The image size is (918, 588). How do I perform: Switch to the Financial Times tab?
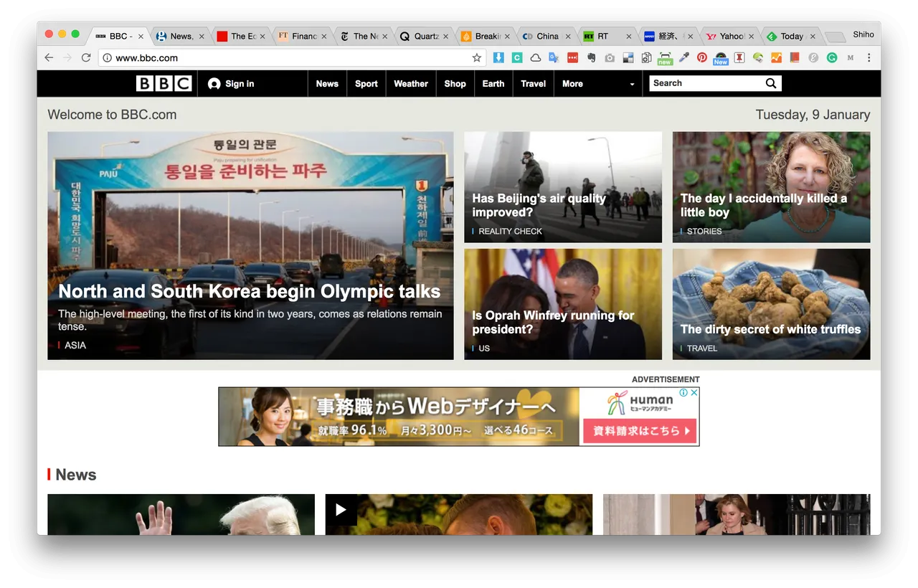pyautogui.click(x=303, y=36)
